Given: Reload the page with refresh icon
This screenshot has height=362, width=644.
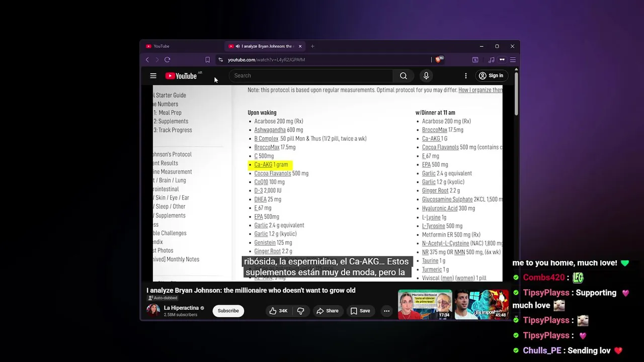Looking at the screenshot, I should (168, 59).
